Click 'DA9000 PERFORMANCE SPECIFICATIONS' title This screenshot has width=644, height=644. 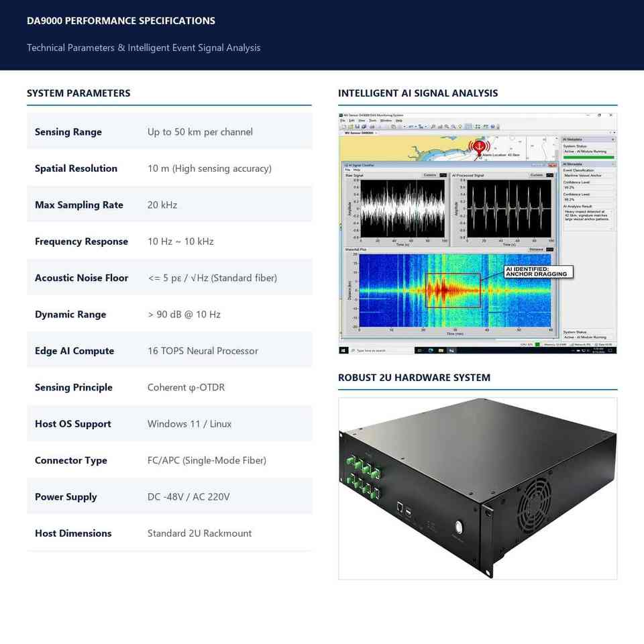click(x=121, y=21)
